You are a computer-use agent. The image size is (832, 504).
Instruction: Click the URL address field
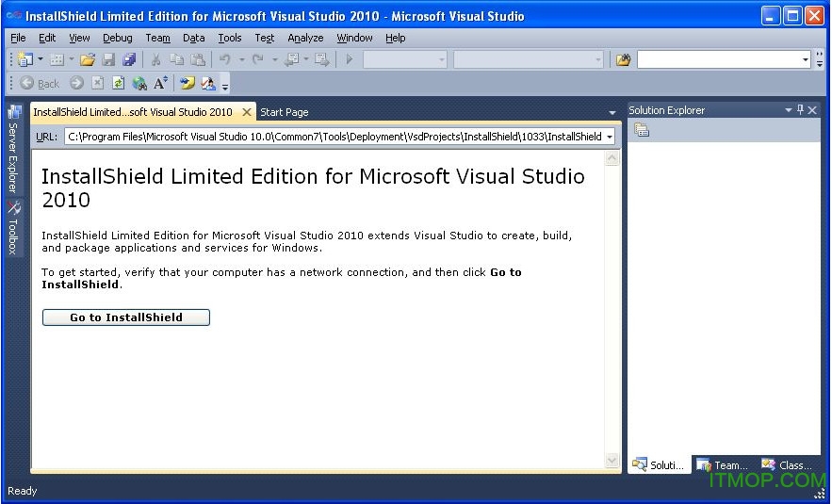[334, 137]
